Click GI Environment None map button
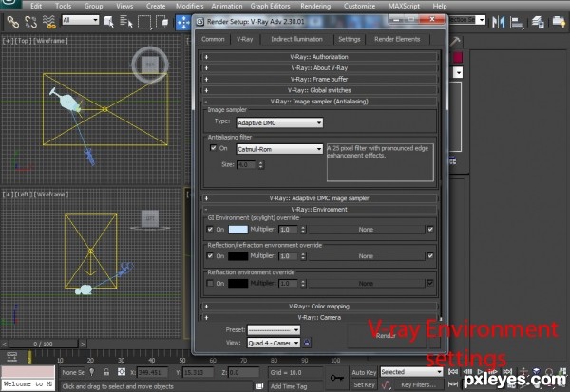This screenshot has width=570, height=392. point(366,230)
